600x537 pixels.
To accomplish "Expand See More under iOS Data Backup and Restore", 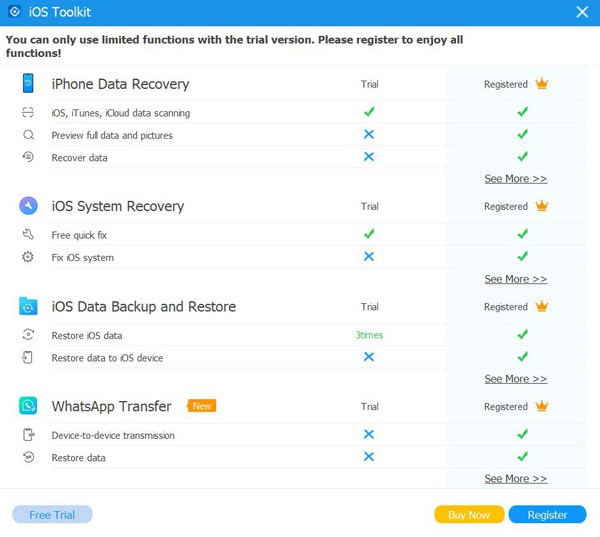I will click(515, 379).
